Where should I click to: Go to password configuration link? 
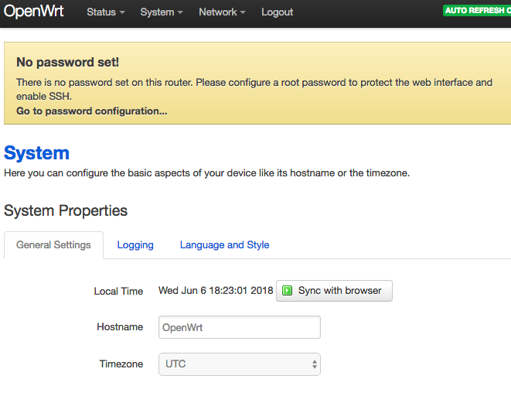tap(91, 111)
